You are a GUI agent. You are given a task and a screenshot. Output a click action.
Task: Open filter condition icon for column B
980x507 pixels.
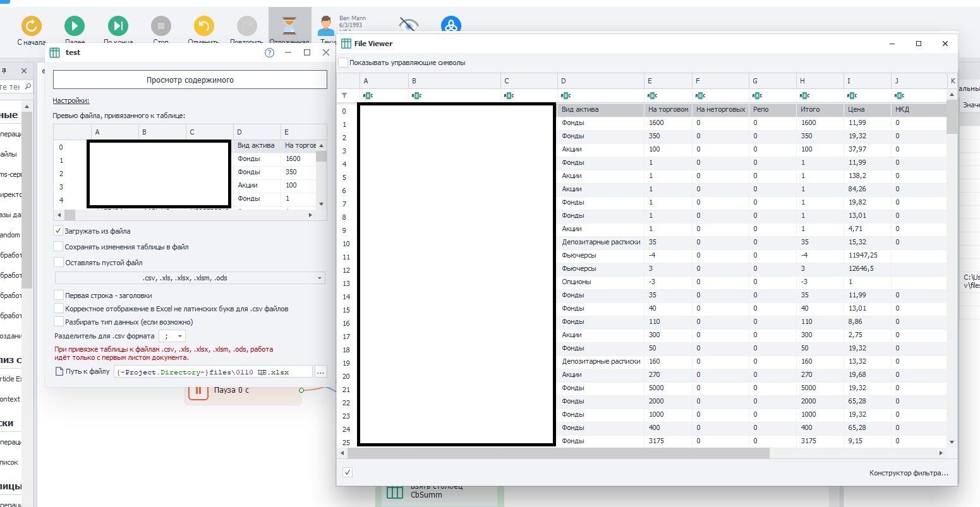(416, 95)
